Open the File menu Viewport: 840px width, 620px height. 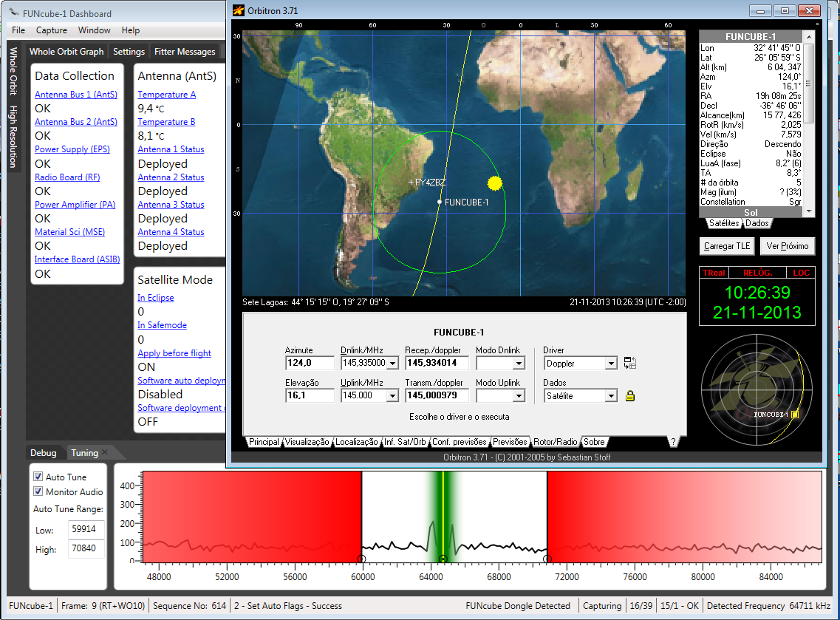pyautogui.click(x=18, y=30)
